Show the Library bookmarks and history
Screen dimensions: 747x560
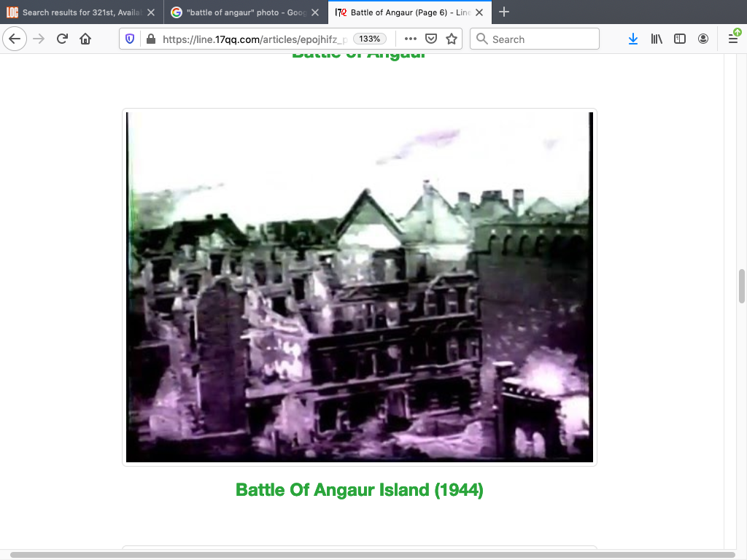point(657,39)
